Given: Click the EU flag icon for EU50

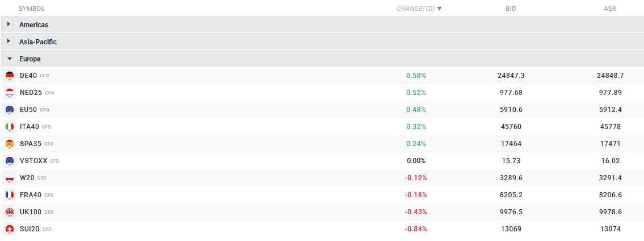Looking at the screenshot, I should coord(10,110).
